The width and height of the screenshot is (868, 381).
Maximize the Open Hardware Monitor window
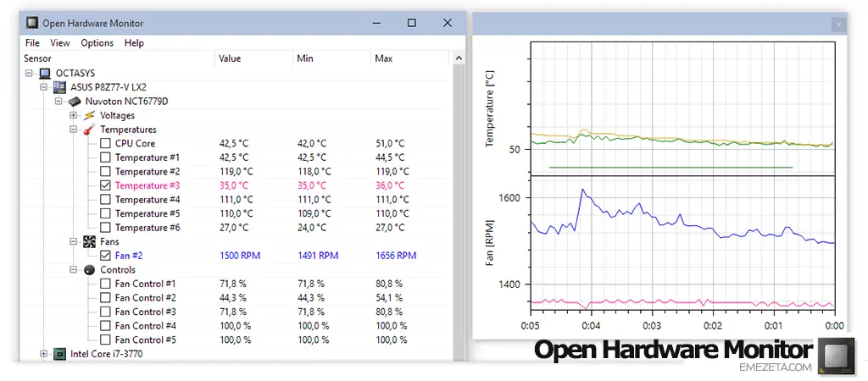point(411,23)
